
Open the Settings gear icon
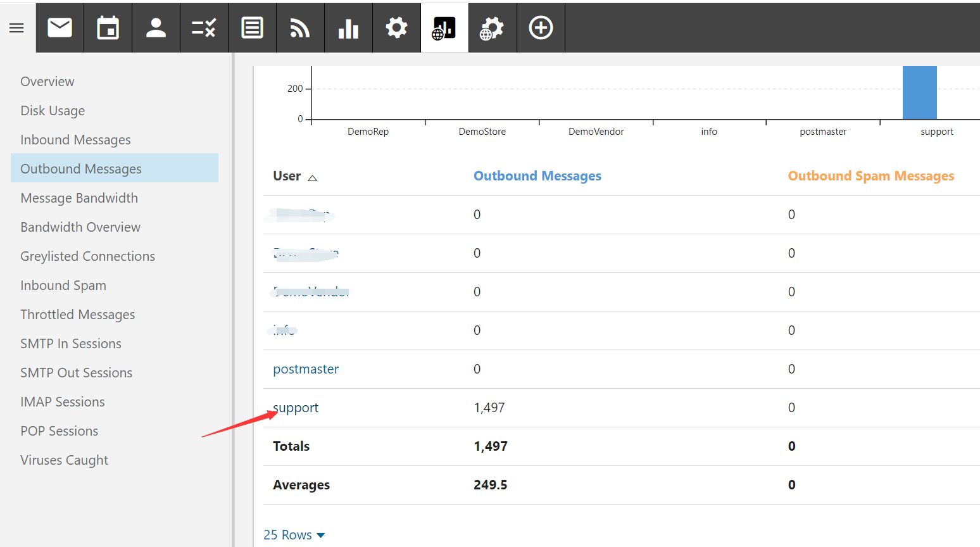click(x=396, y=27)
